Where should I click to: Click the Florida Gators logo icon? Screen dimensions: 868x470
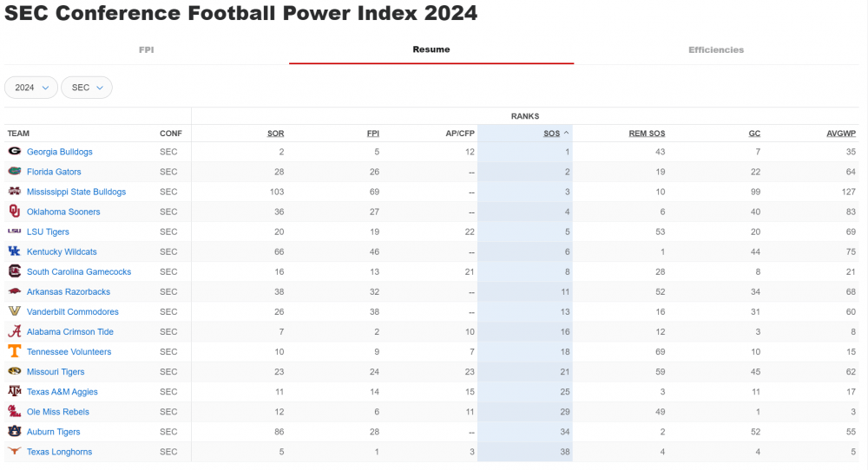[15, 172]
